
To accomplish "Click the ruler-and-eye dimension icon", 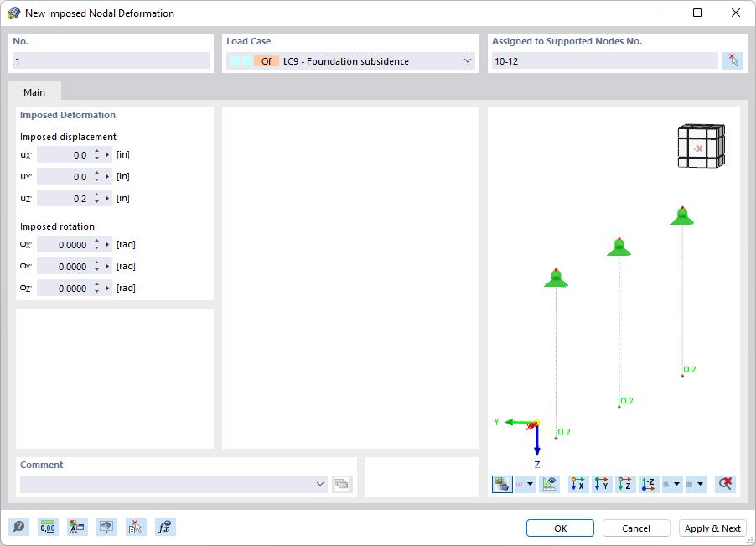I will [549, 484].
